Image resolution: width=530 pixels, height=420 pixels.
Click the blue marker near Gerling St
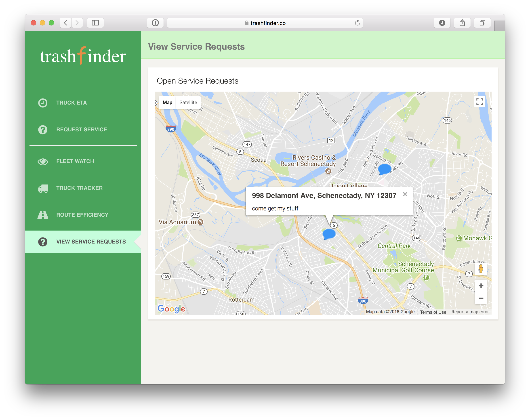384,169
